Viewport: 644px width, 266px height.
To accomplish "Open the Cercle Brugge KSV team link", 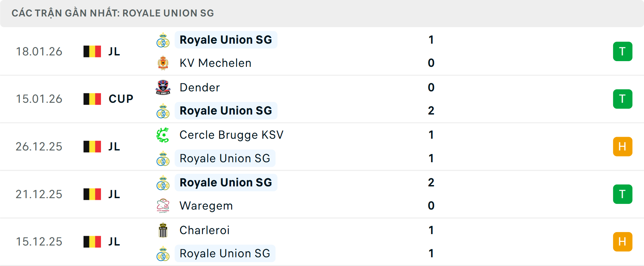I will click(x=231, y=135).
